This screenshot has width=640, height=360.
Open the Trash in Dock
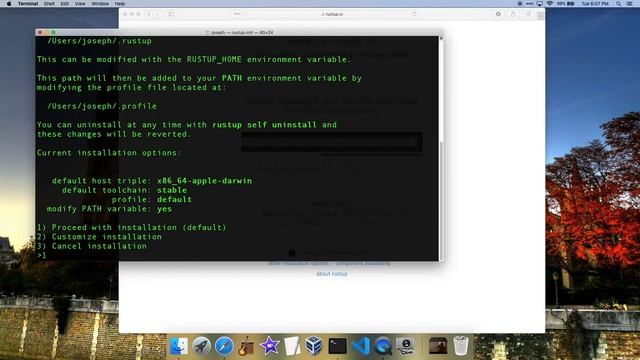[461, 346]
